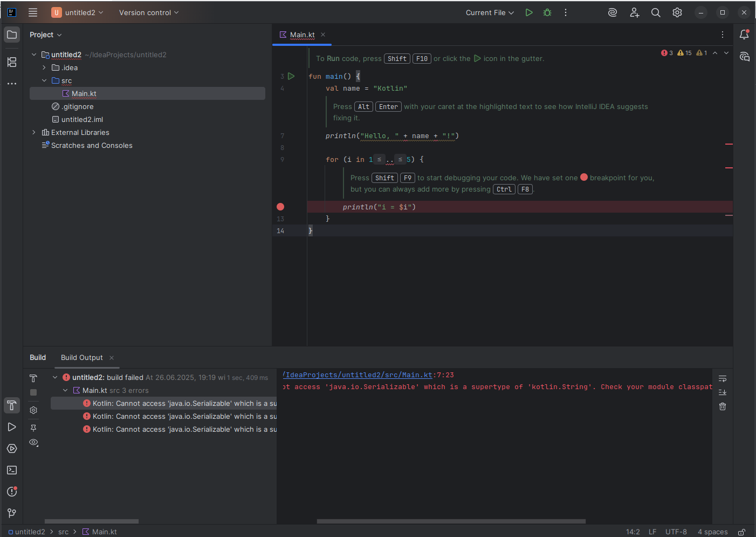The width and height of the screenshot is (756, 537).
Task: Open the Structure tool window
Action: click(x=12, y=62)
